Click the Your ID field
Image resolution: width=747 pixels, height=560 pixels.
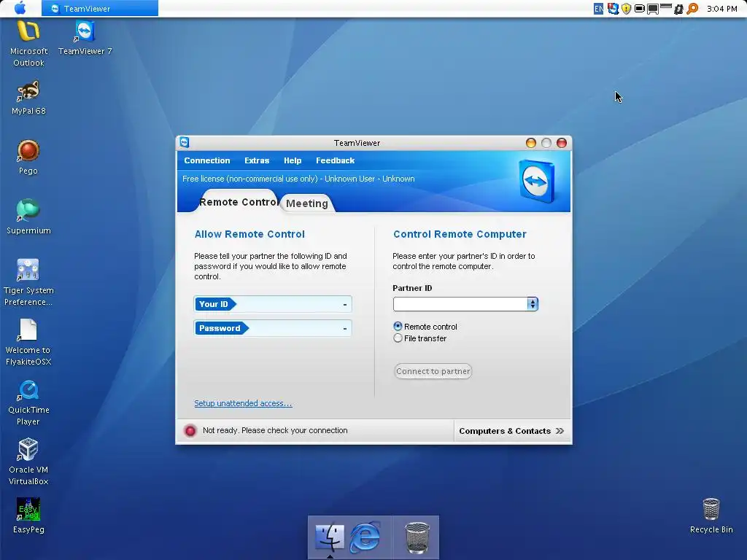273,304
